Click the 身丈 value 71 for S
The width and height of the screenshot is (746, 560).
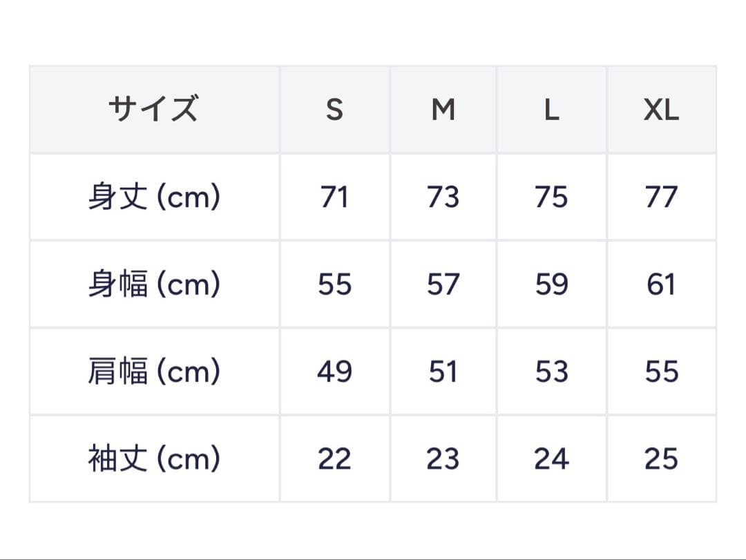point(334,197)
